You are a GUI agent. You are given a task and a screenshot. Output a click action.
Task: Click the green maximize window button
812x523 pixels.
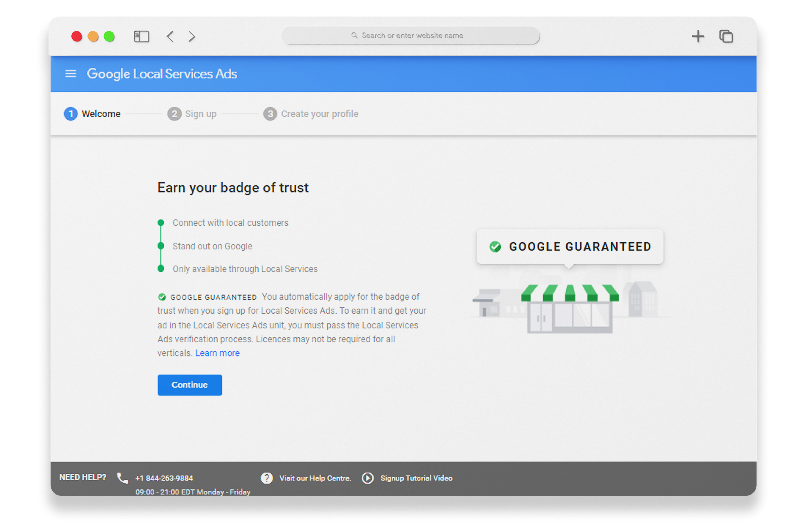[x=109, y=36]
